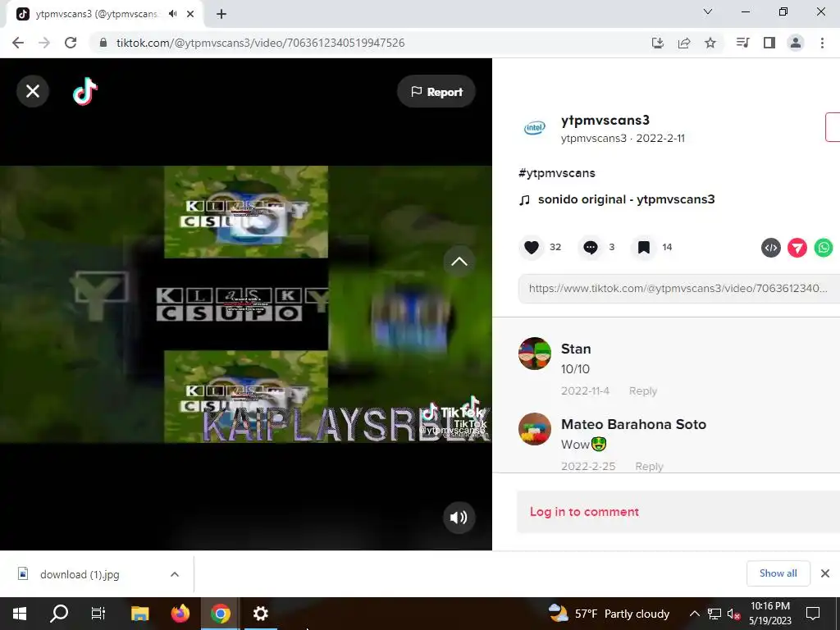Click the video link URL field

pyautogui.click(x=678, y=289)
